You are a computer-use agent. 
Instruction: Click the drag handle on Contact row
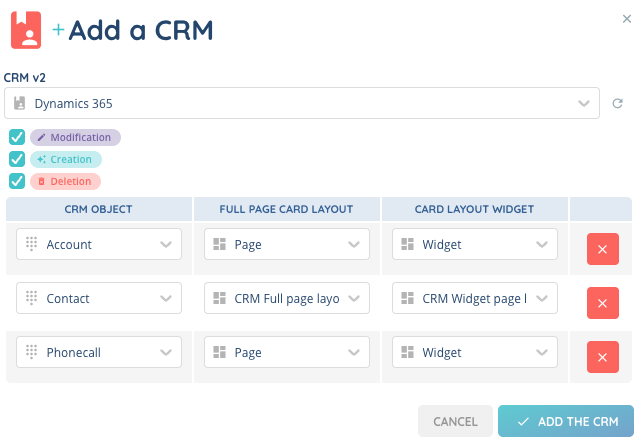[32, 298]
